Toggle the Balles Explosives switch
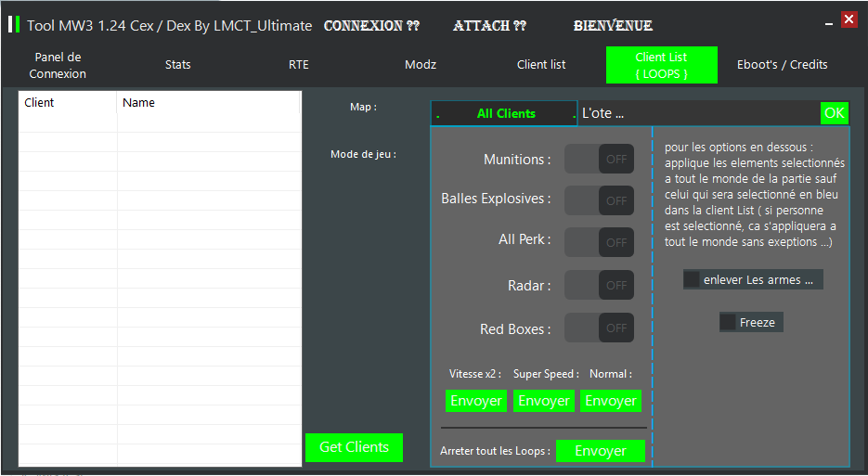Viewport: 868px width, 476px height. tap(599, 200)
